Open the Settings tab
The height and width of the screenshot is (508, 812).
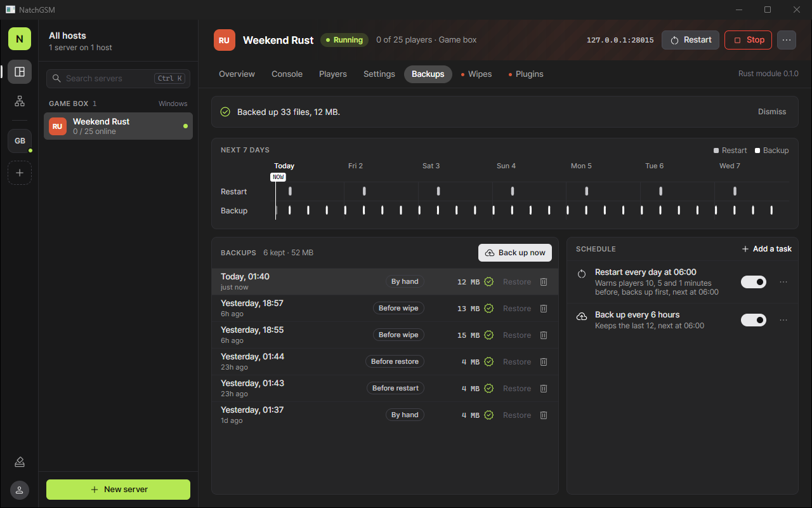tap(379, 74)
